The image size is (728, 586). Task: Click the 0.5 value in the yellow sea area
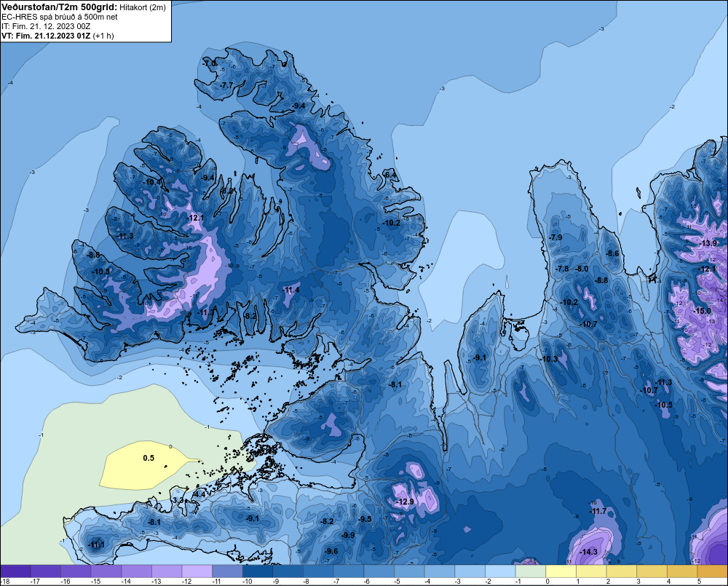coord(149,459)
